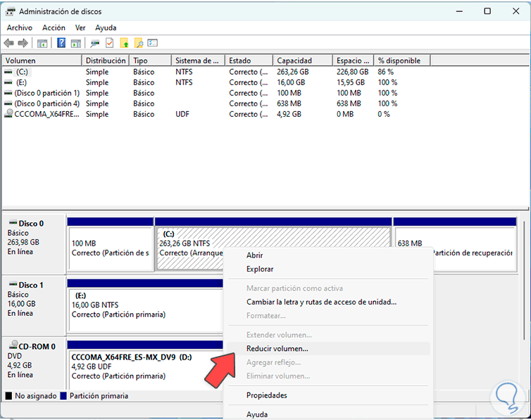The image size is (531, 420).
Task: Click the folder with green arrow icon
Action: click(x=124, y=43)
